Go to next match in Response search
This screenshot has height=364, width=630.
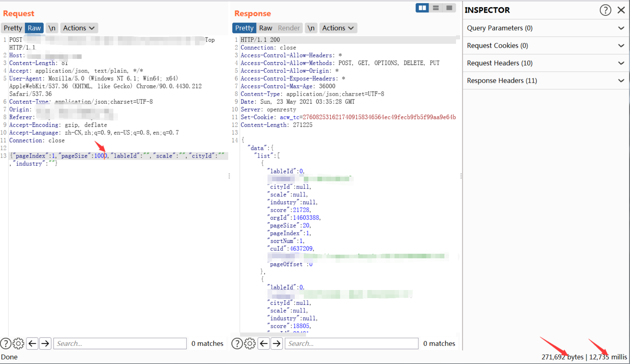(x=277, y=343)
